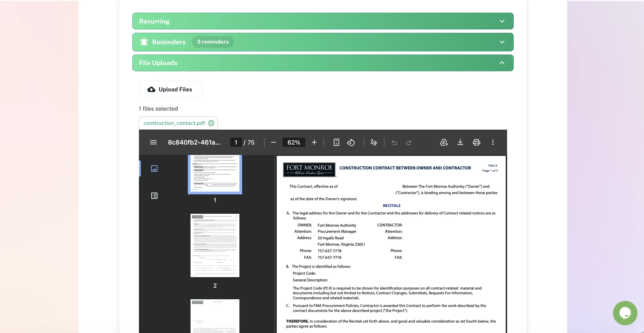
Task: Click the PDF file name 8c840fb2-461a...
Action: pos(194,142)
